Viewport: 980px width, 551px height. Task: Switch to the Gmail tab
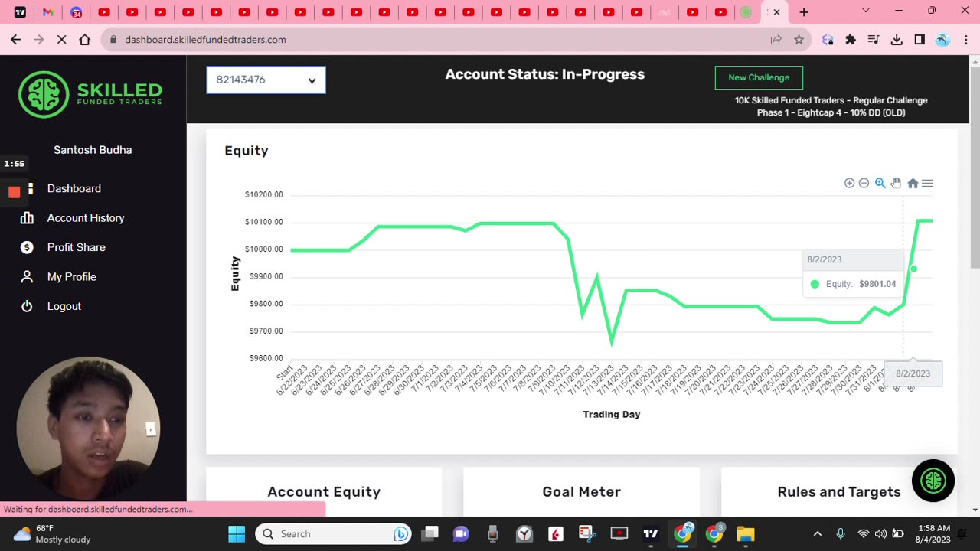coord(47,12)
